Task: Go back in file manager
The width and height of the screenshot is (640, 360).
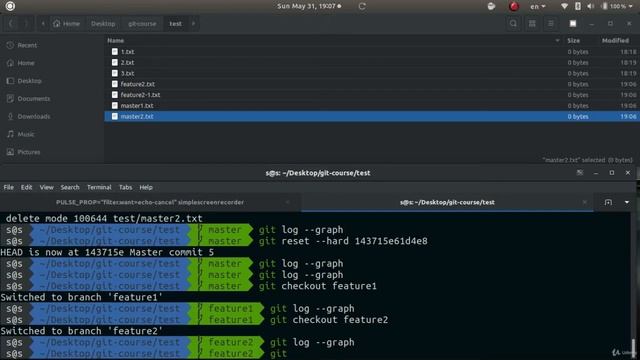Action: tap(11, 24)
